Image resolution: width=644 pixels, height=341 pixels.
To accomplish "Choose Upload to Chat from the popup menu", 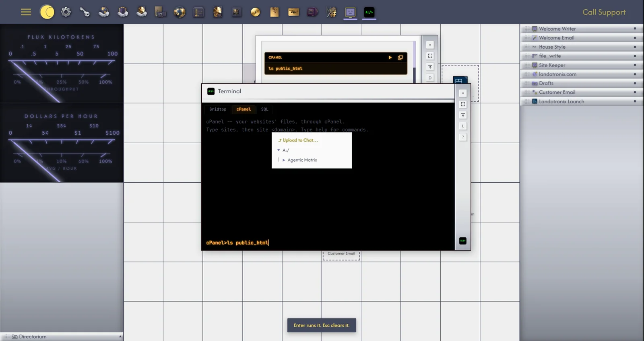I will point(298,140).
